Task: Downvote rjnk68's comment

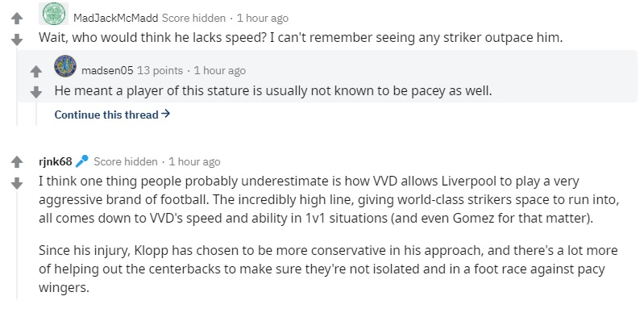Action: 17,183
